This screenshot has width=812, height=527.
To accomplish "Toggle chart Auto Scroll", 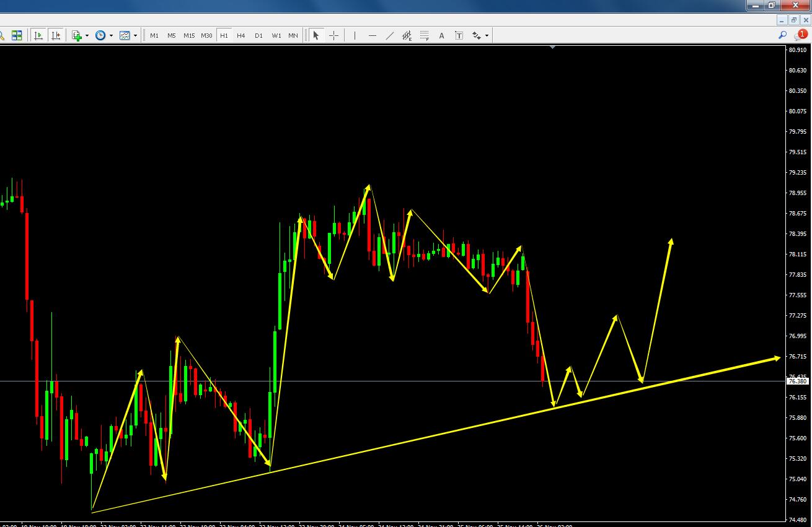I will tap(38, 35).
